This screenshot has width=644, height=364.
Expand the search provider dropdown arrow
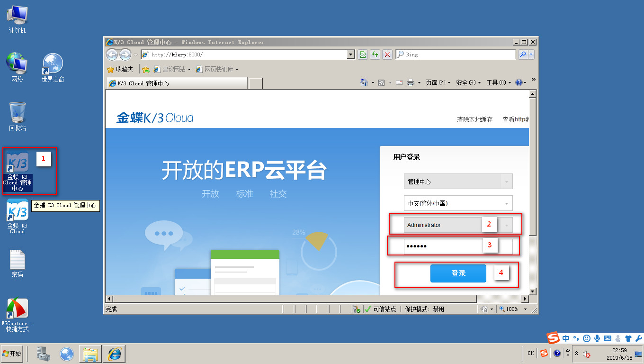point(531,55)
